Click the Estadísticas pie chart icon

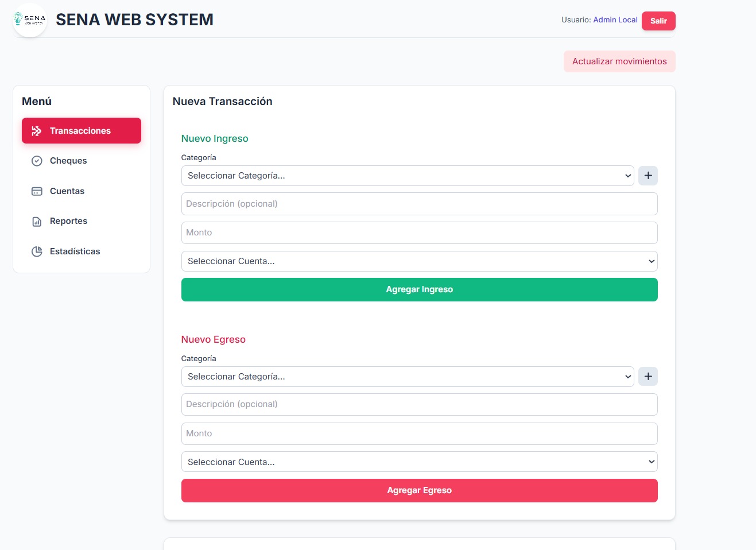pyautogui.click(x=37, y=251)
